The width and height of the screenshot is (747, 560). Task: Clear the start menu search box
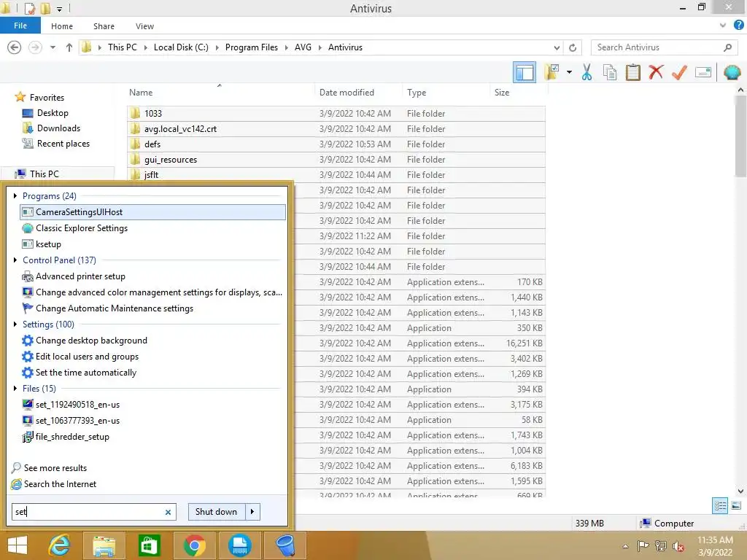pyautogui.click(x=168, y=512)
